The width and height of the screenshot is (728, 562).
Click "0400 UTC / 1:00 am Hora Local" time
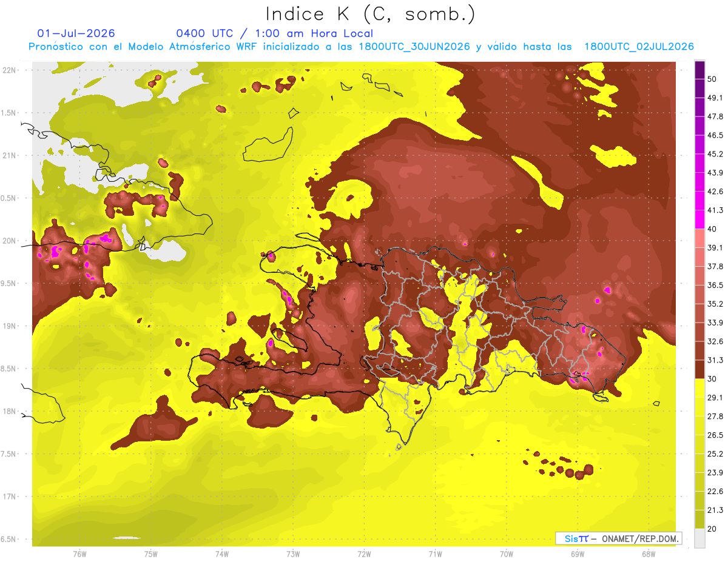click(x=274, y=33)
